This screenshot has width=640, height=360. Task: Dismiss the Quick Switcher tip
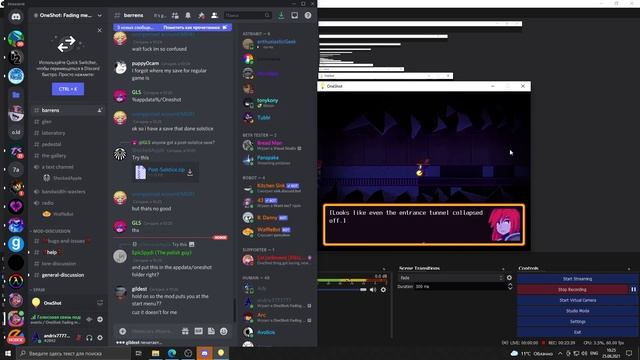coord(100,30)
